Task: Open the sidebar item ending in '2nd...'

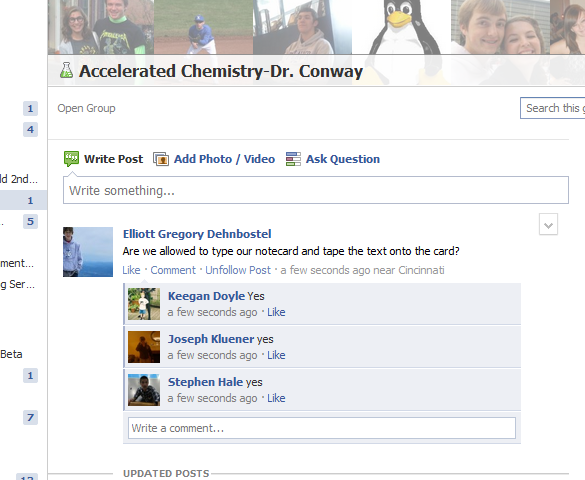Action: coord(19,179)
